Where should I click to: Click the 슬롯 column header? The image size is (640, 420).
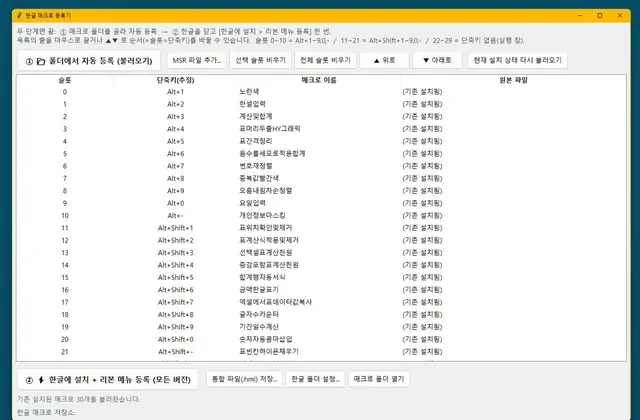pos(65,80)
